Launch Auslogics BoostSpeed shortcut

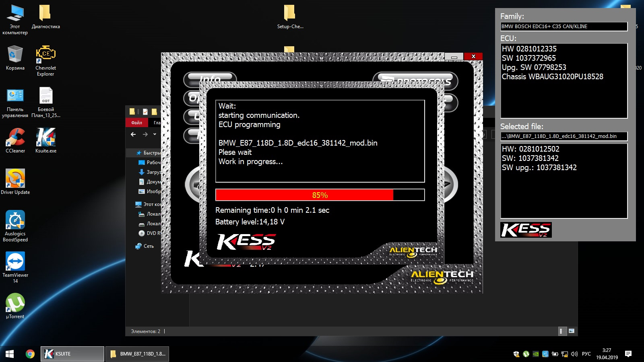[x=15, y=226]
